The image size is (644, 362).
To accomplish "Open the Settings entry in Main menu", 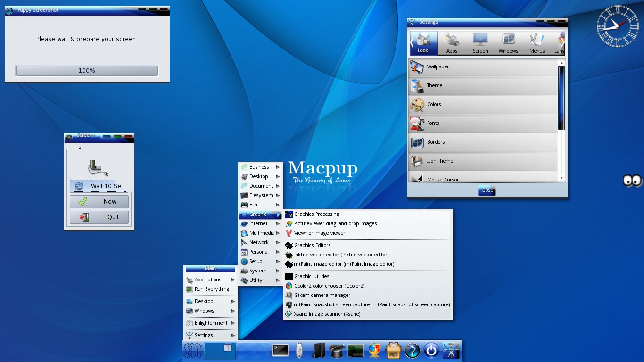I will tap(210, 335).
